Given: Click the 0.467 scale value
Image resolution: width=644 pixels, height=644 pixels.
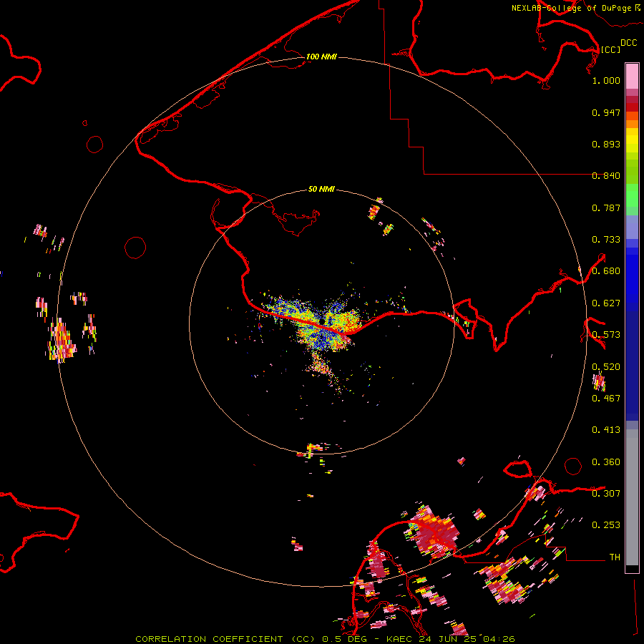Looking at the screenshot, I should (x=606, y=399).
